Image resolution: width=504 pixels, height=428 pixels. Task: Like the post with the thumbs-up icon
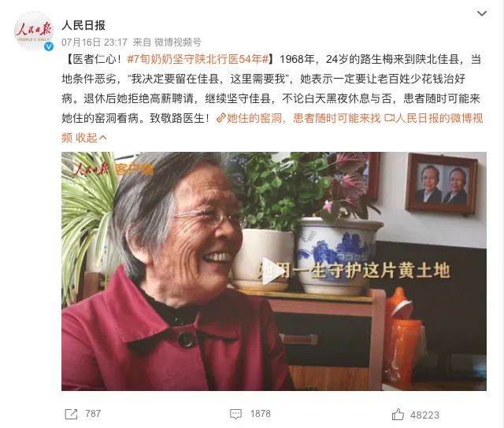coord(398,415)
